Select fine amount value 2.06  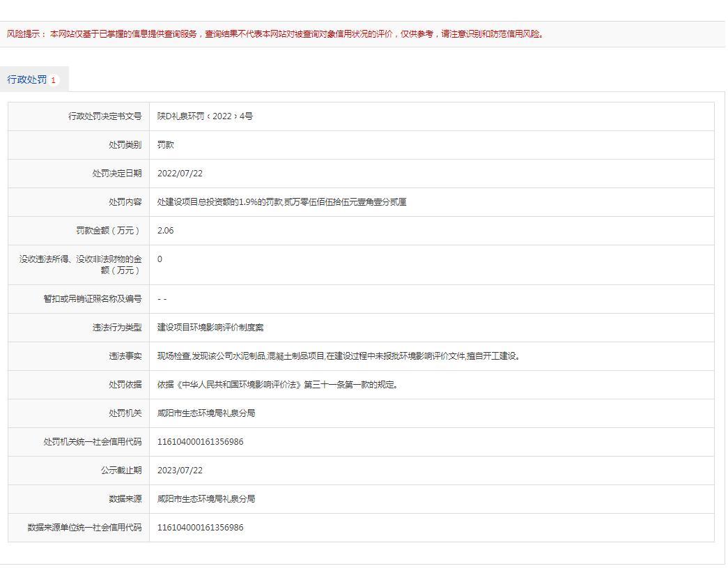coord(165,231)
